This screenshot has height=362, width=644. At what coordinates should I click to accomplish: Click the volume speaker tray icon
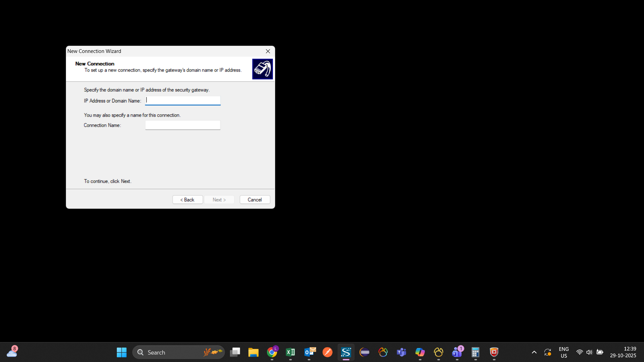click(x=589, y=352)
